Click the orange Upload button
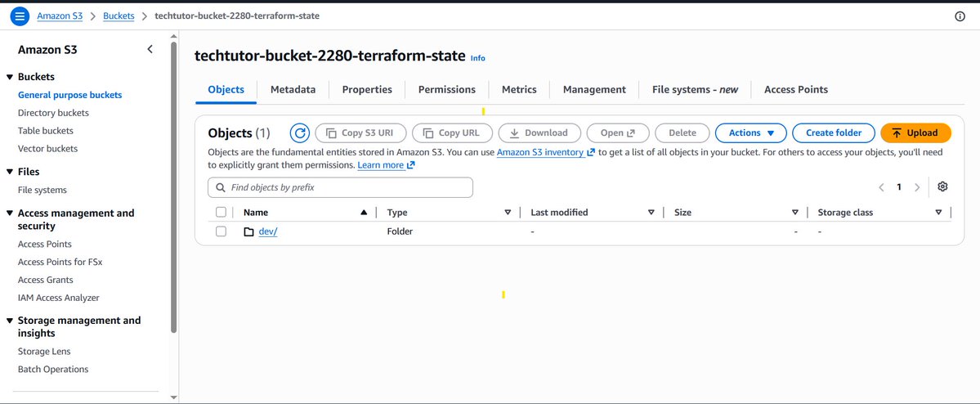Screen dimensions: 980x404 point(915,132)
